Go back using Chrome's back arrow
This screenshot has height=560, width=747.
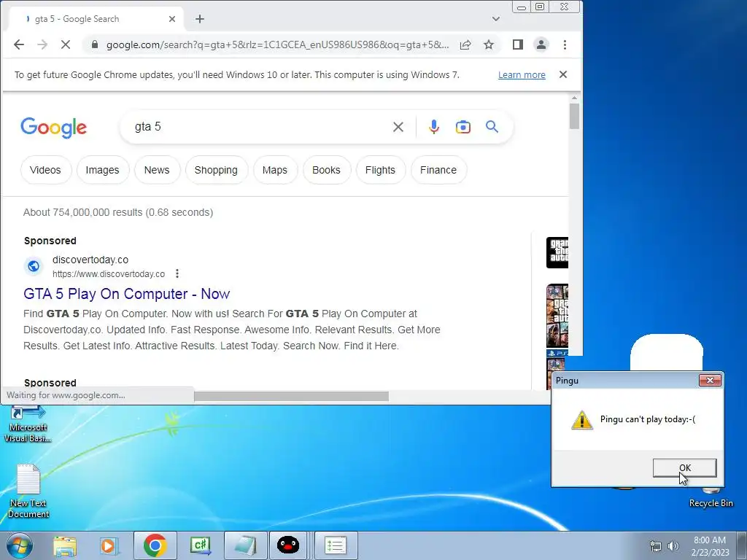pyautogui.click(x=18, y=44)
